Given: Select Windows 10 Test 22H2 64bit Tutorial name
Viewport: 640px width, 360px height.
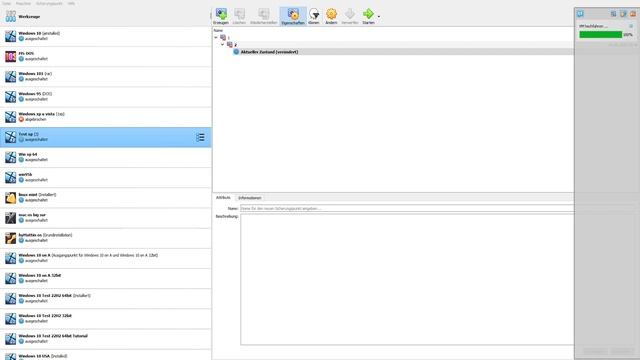Looking at the screenshot, I should (x=53, y=336).
